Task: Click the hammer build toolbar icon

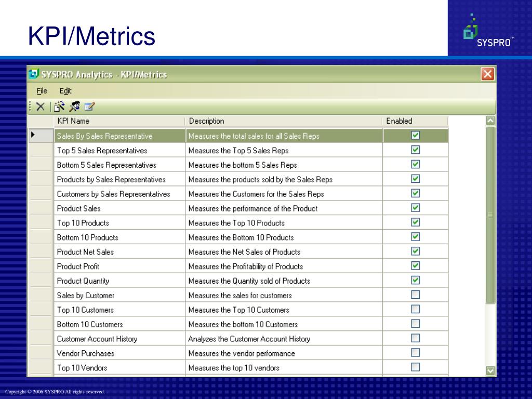Action: (75, 107)
